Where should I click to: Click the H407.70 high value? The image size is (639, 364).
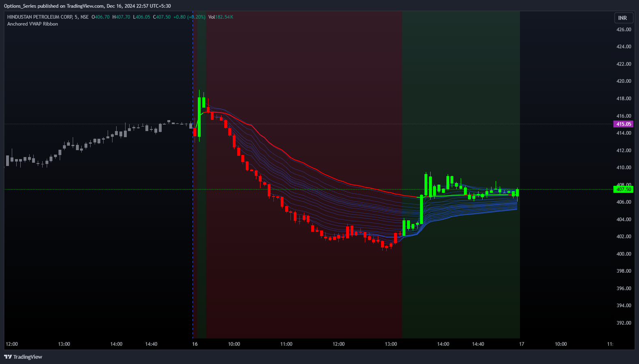click(x=121, y=17)
